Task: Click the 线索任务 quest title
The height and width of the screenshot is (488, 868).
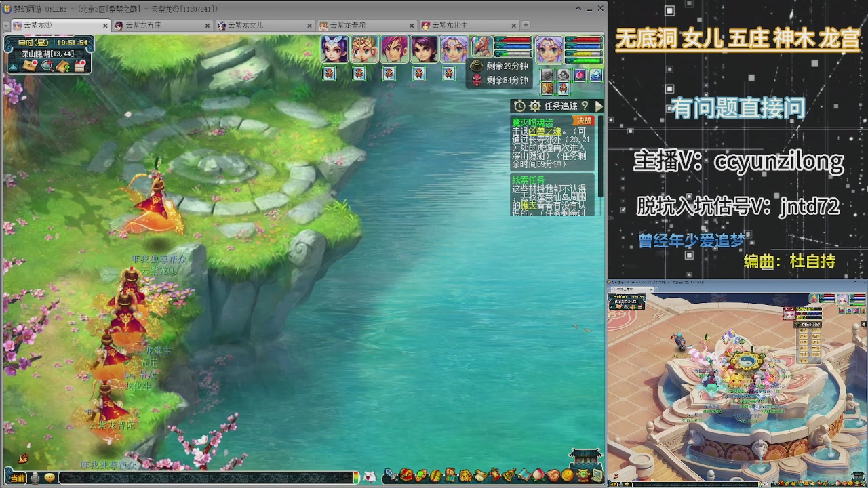Action: click(528, 180)
